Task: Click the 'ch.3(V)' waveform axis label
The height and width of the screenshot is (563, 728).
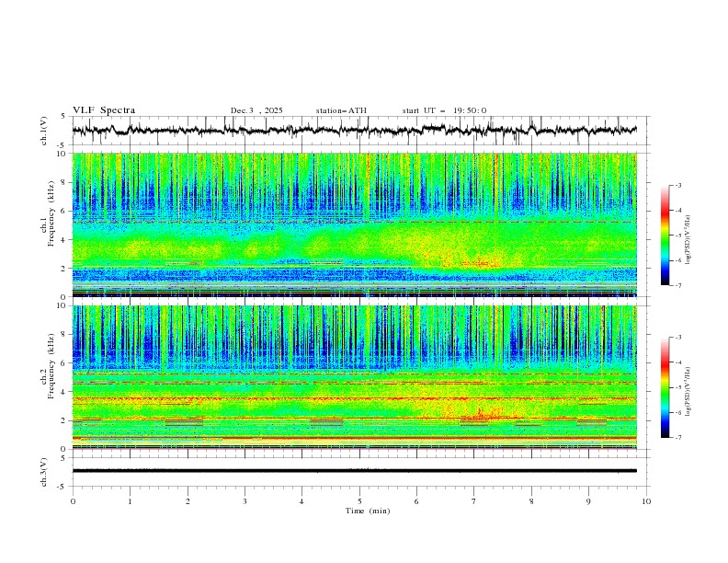Action: click(x=44, y=472)
